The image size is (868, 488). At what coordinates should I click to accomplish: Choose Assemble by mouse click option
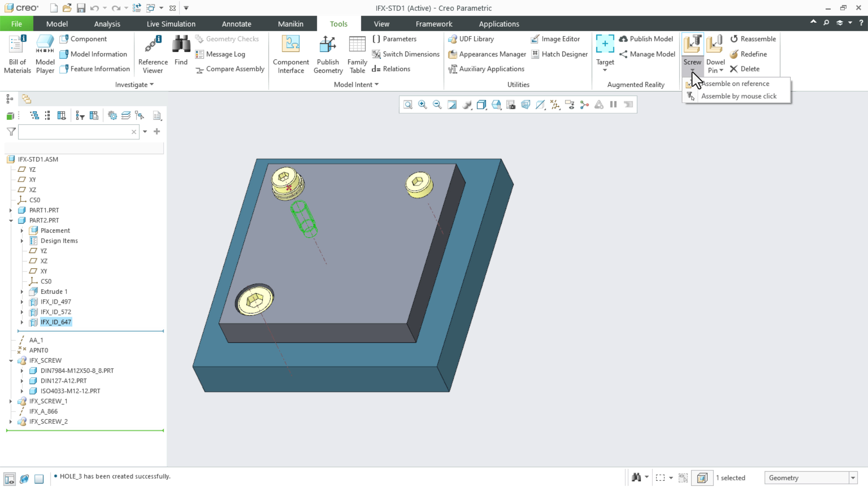click(x=739, y=96)
